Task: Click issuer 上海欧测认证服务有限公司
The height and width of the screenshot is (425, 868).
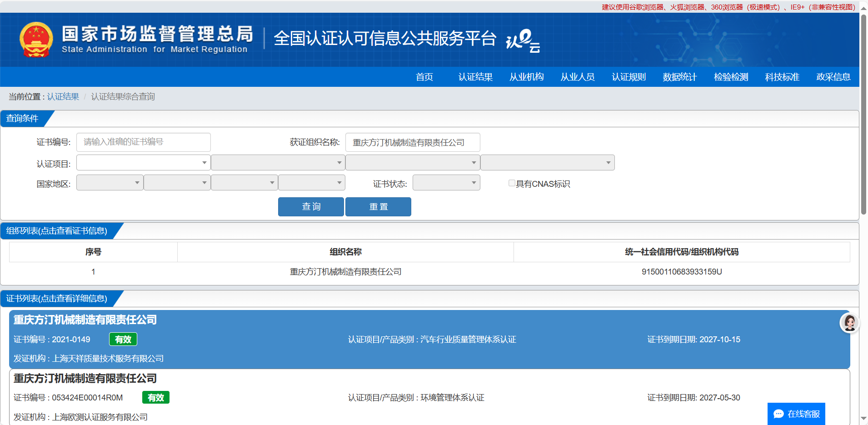Action: click(x=100, y=417)
